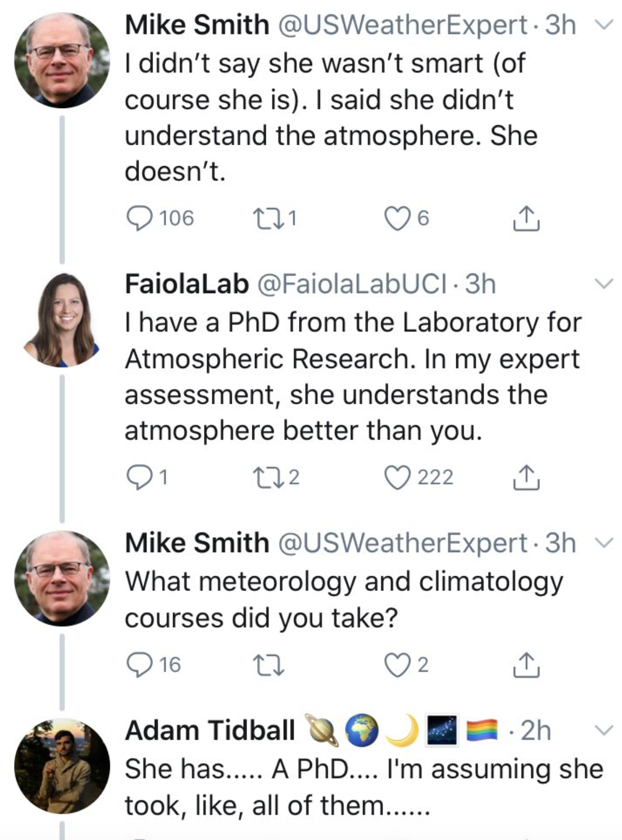Reply to FaiolaLab's PhD tweet
This screenshot has width=622, height=840.
pos(138,478)
